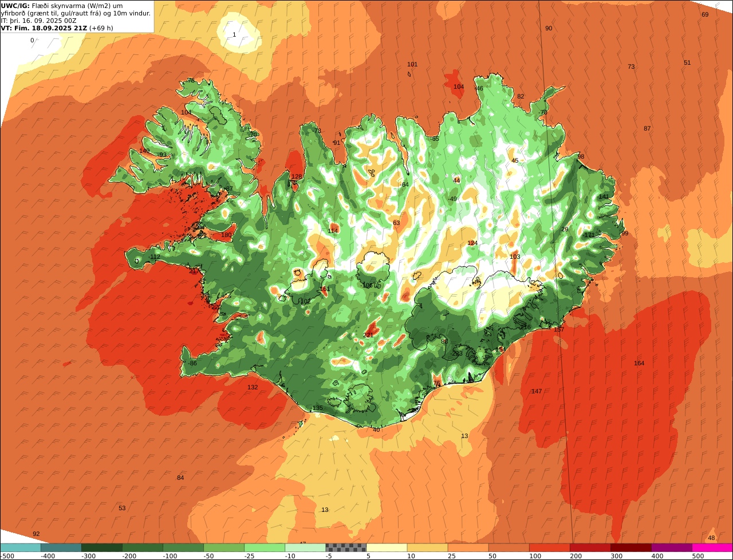733x560 pixels.
Task: Click the map value '101' north of Iceland
Action: (412, 65)
